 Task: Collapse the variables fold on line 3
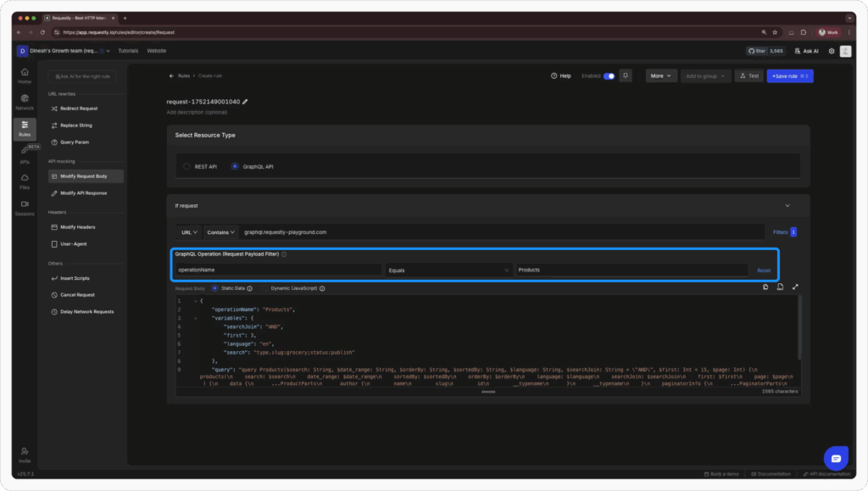[196, 318]
